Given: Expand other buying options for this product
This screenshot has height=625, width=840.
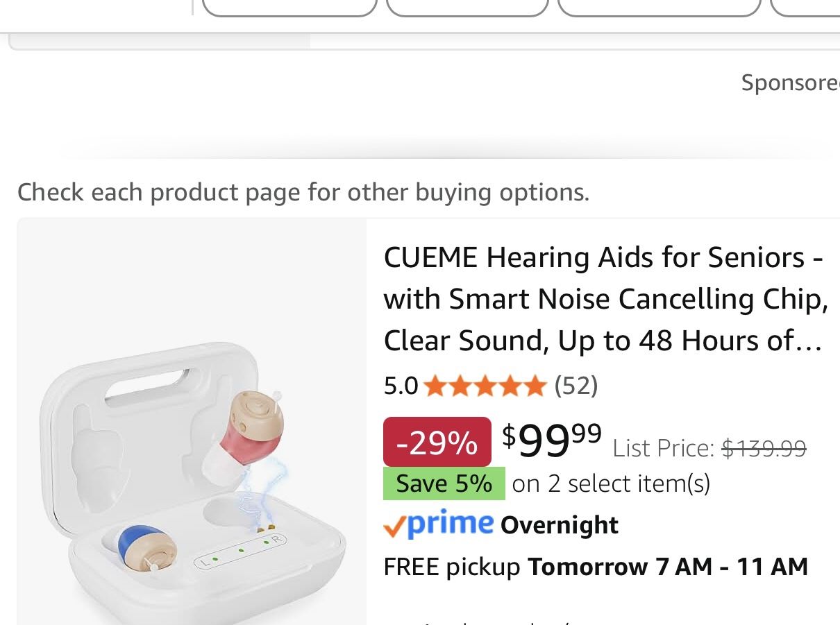Looking at the screenshot, I should [303, 191].
